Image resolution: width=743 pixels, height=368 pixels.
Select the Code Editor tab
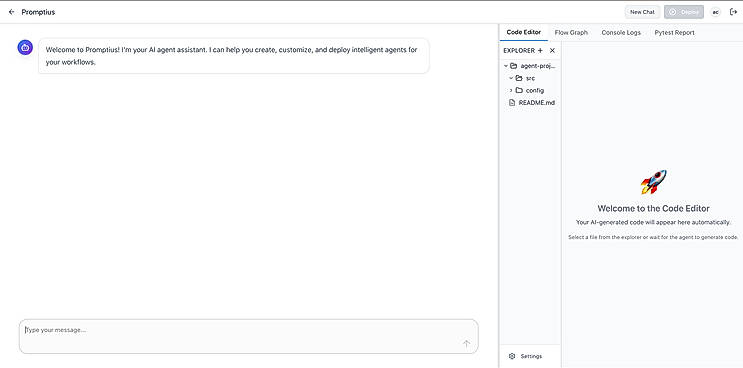pos(524,33)
